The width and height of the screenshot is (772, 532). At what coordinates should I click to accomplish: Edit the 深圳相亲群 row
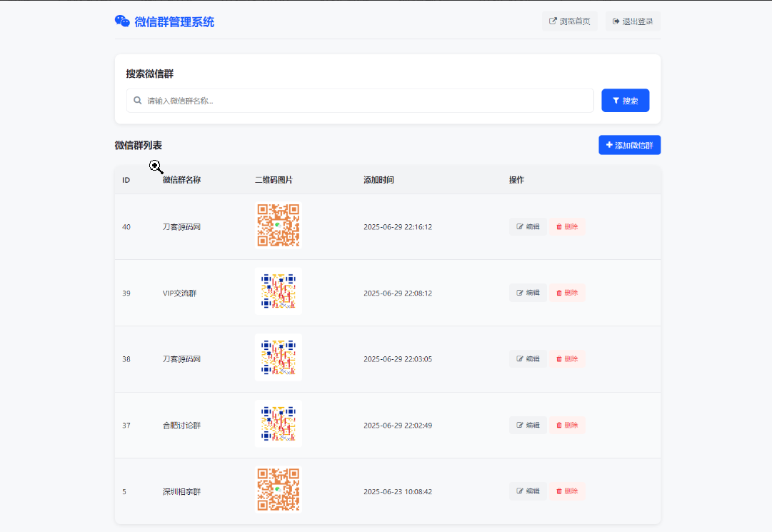tap(528, 491)
